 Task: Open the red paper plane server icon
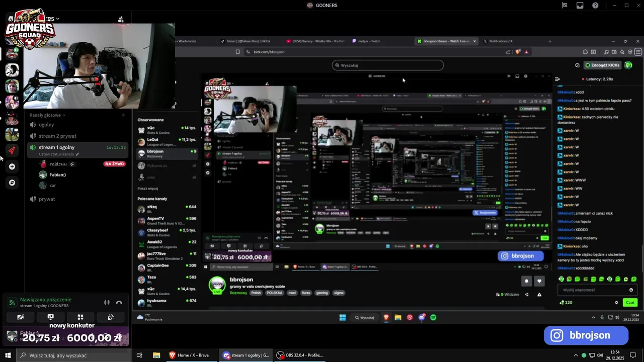click(x=12, y=150)
